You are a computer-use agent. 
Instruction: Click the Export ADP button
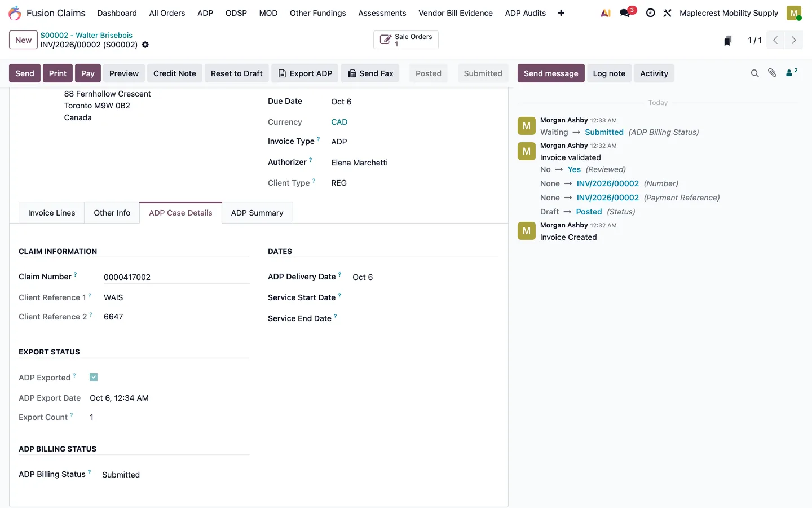click(305, 73)
